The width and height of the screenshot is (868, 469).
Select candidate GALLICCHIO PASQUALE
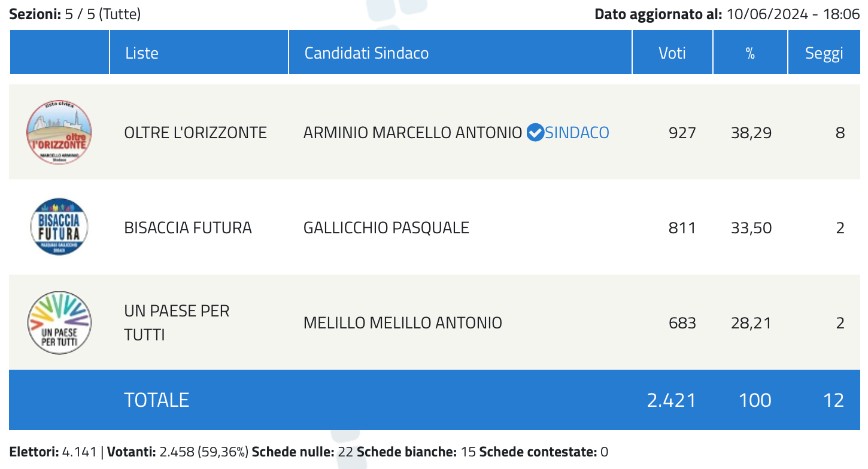point(386,228)
